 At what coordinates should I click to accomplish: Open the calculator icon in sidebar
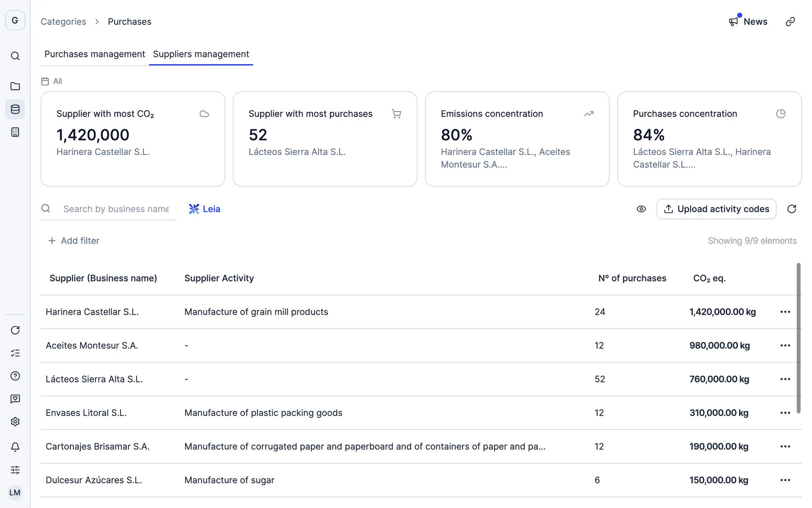[15, 132]
